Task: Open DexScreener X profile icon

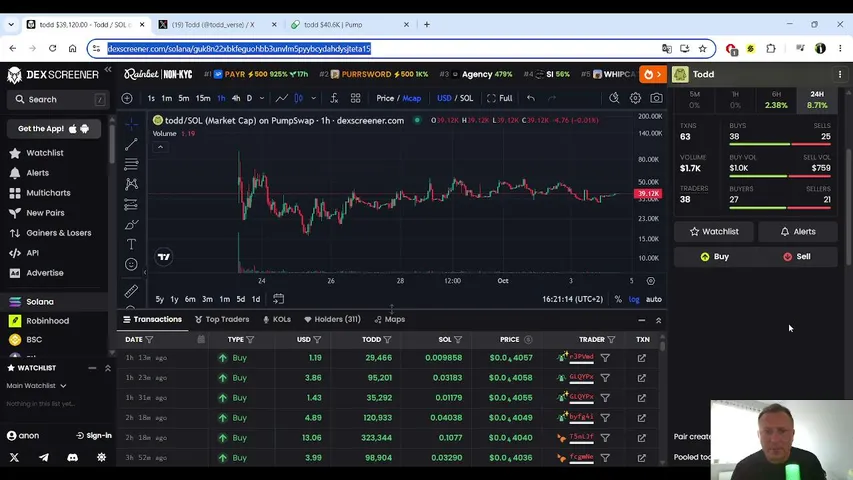Action: pos(14,458)
